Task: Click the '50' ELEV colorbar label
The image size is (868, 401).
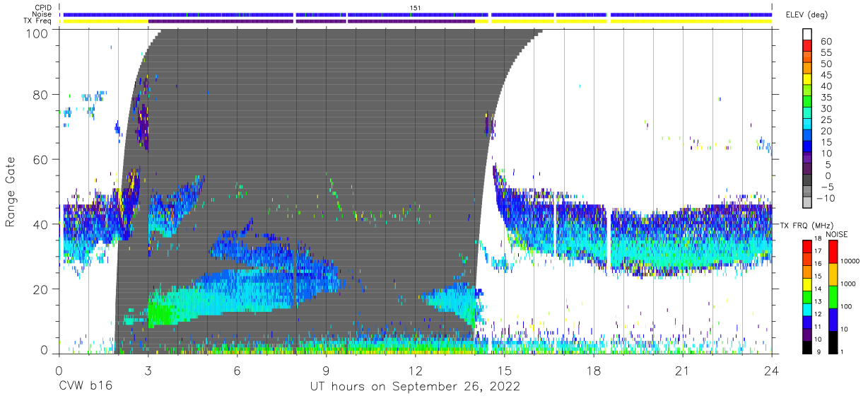Action: (826, 64)
